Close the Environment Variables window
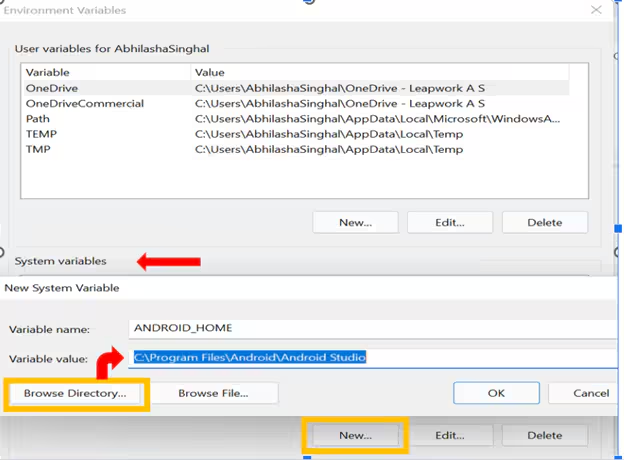 596,10
